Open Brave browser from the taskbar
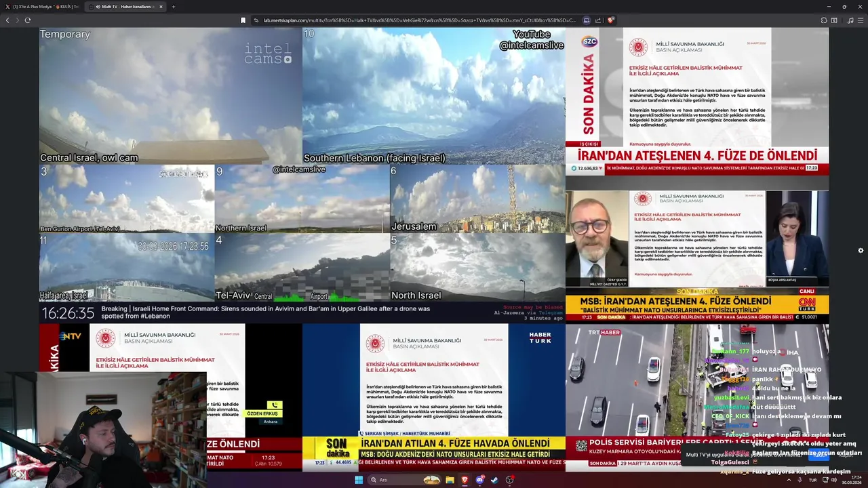 [465, 480]
